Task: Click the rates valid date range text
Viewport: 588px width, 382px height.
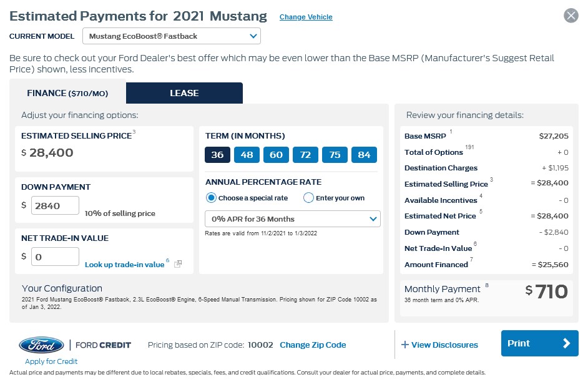Action: coord(261,233)
